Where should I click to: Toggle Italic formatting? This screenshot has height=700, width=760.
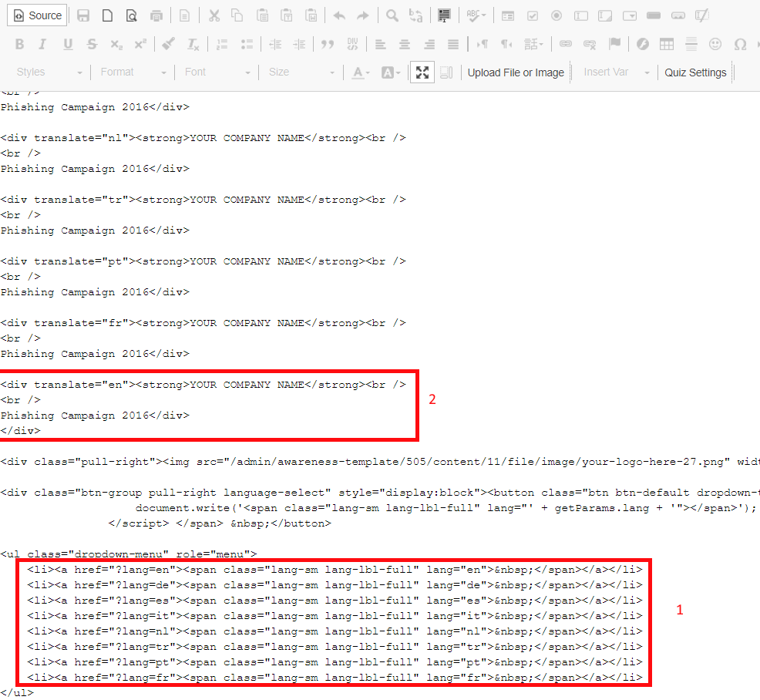[42, 44]
